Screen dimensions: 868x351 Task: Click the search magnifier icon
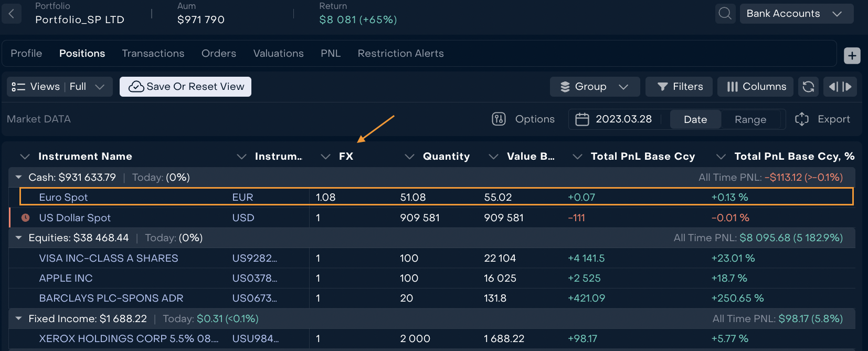725,14
